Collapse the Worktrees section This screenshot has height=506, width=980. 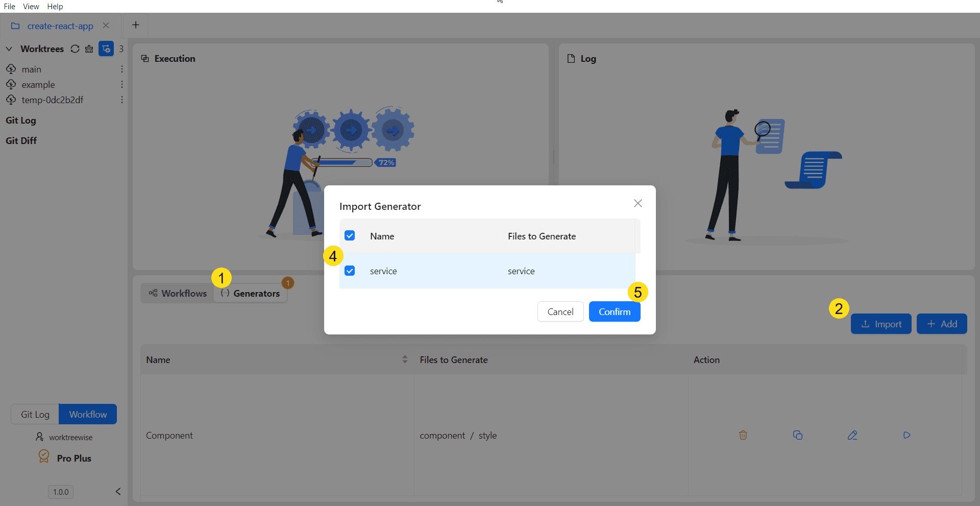9,49
